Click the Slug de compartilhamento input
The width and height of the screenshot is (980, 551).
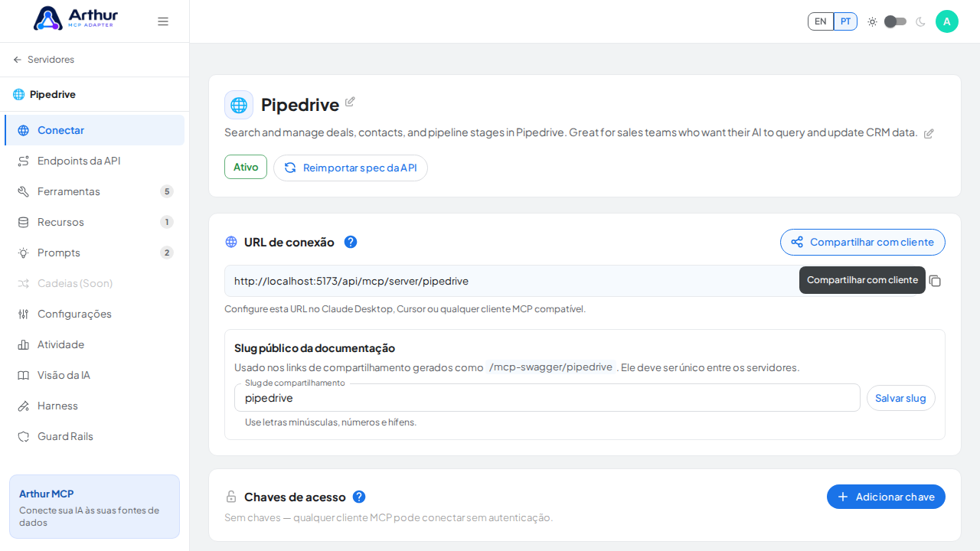click(x=547, y=398)
